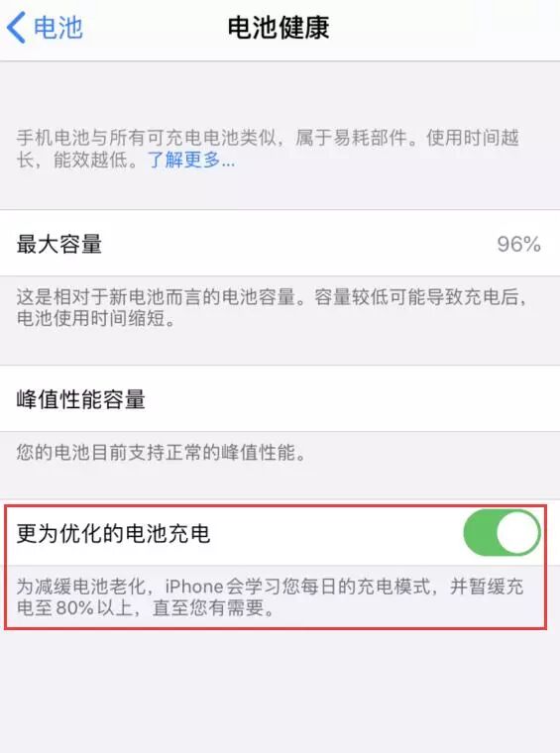Disable the 更为优化的电池充电 switch
The image size is (560, 753).
coord(502,533)
